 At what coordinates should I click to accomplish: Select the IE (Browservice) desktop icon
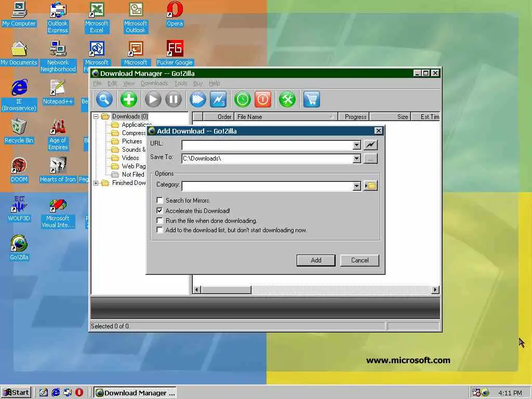[x=19, y=96]
